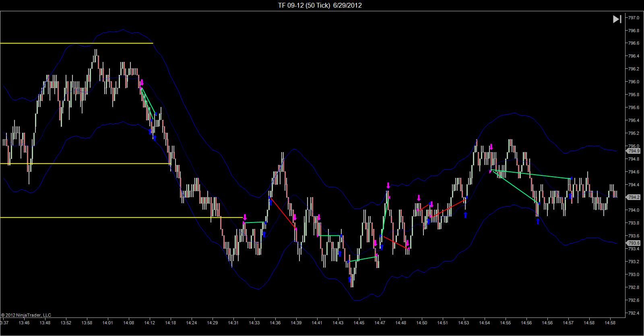Click the 13:58 time axis label

coord(87,323)
